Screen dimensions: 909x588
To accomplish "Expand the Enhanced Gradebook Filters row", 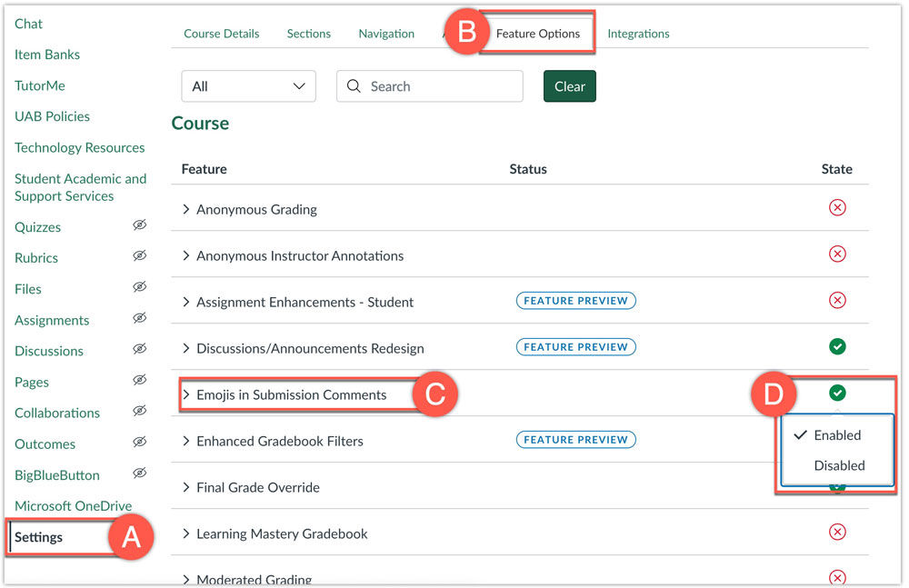I will point(186,441).
